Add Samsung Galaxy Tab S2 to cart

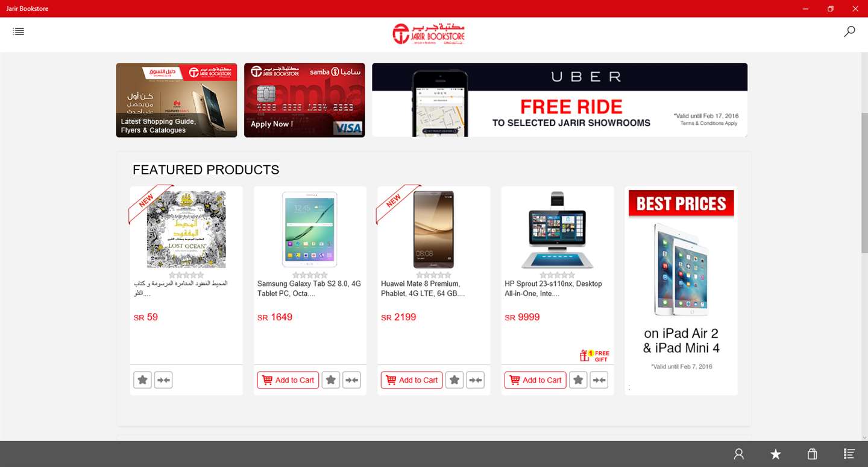coord(288,380)
